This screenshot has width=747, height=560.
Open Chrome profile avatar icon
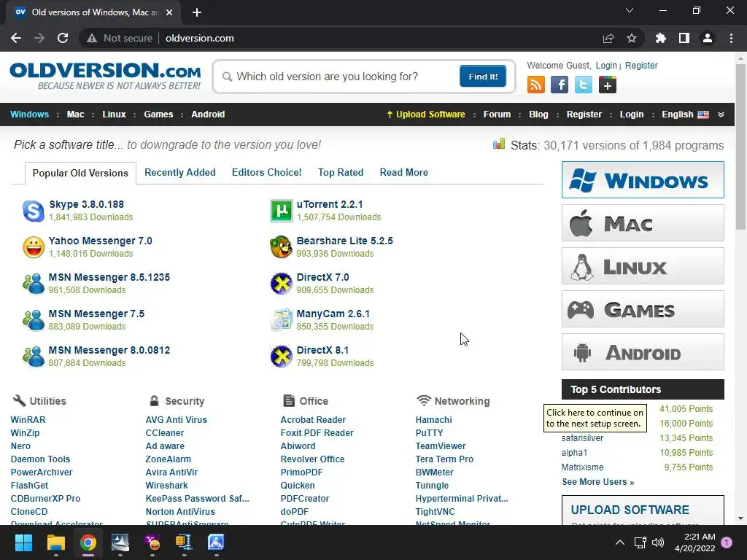pos(708,38)
